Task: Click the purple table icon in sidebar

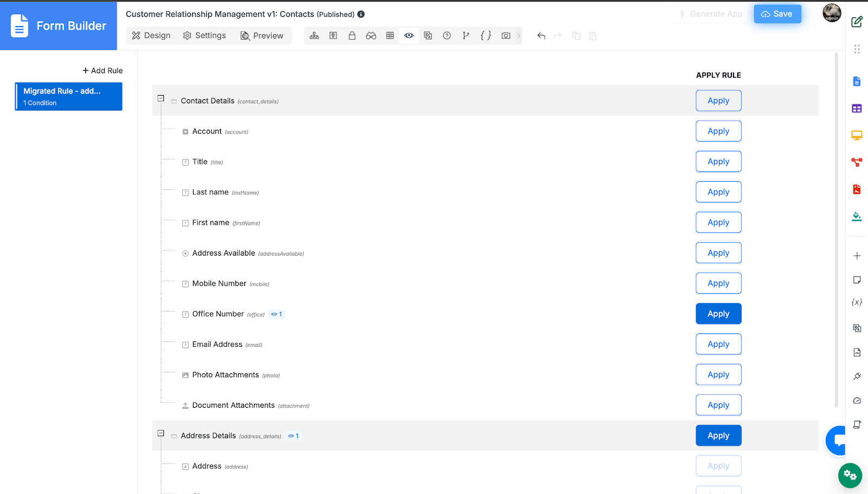Action: (x=857, y=109)
